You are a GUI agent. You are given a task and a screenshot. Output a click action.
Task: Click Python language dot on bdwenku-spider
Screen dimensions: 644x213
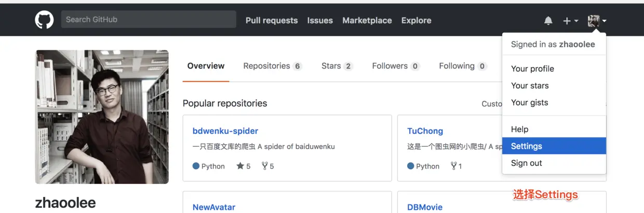click(x=196, y=166)
